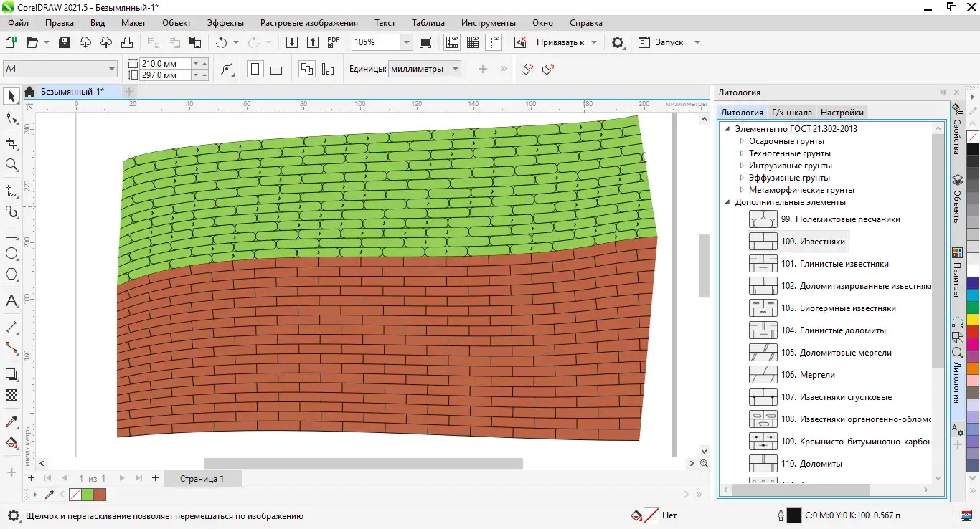Select the Transparency tool checkerboard

tap(11, 395)
